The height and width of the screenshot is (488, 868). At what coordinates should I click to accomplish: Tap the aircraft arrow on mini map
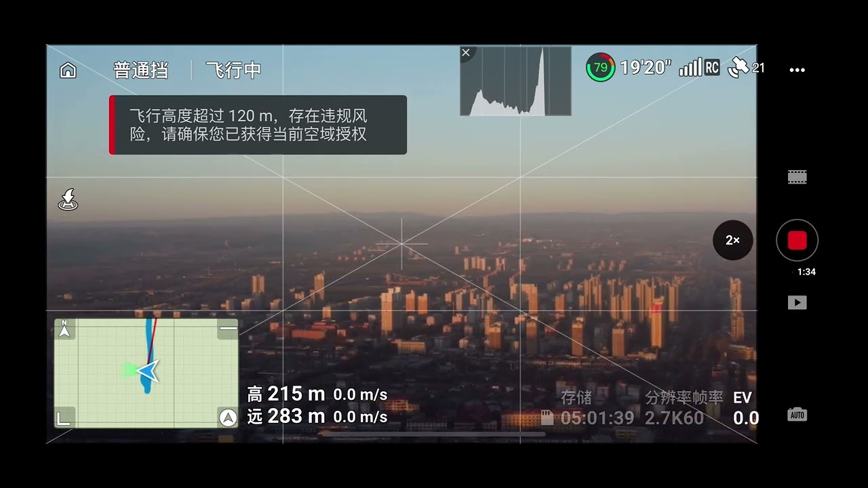[148, 371]
